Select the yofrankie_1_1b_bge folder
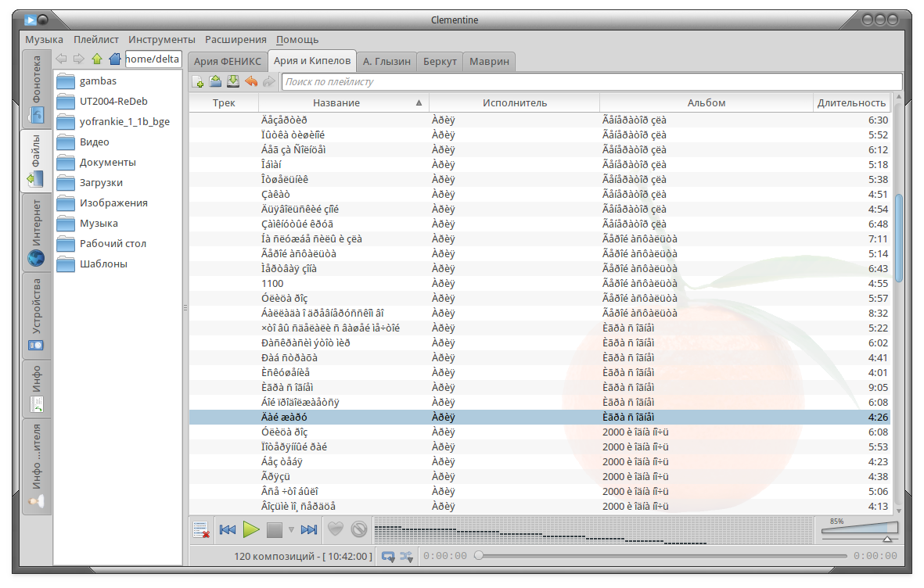This screenshot has height=588, width=924. (x=118, y=122)
